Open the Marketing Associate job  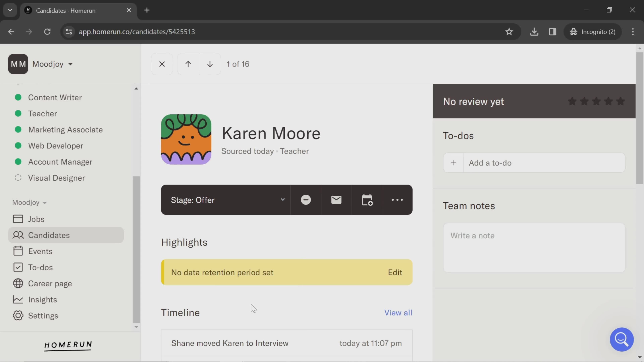coord(65,130)
